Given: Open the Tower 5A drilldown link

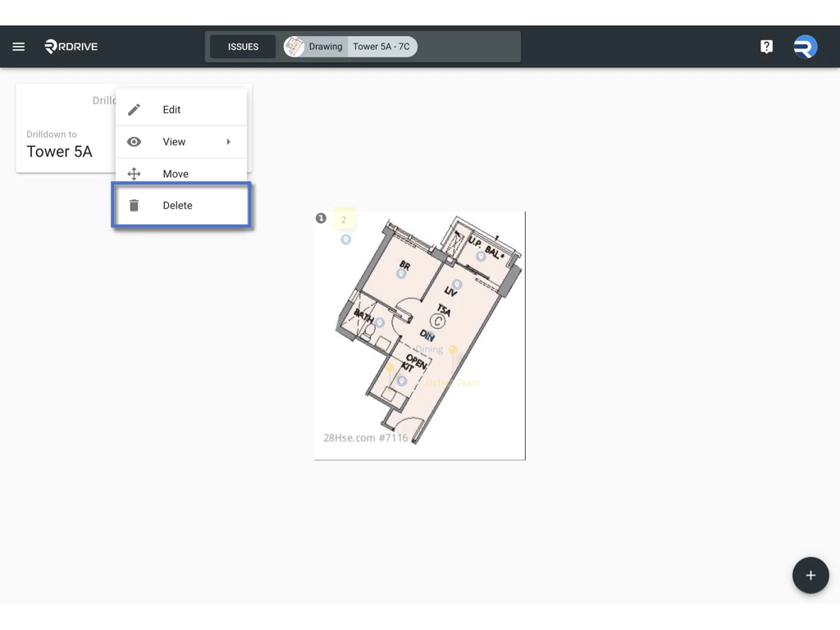Looking at the screenshot, I should coord(60,151).
